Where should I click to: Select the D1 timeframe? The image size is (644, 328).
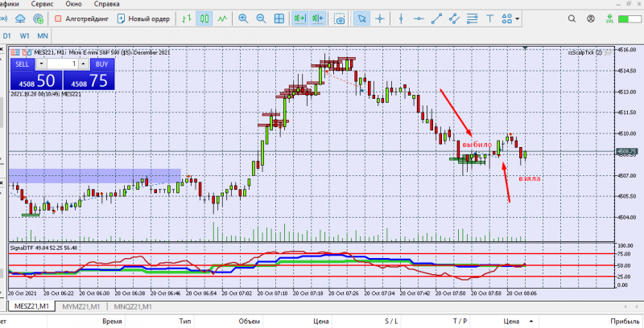pos(7,35)
